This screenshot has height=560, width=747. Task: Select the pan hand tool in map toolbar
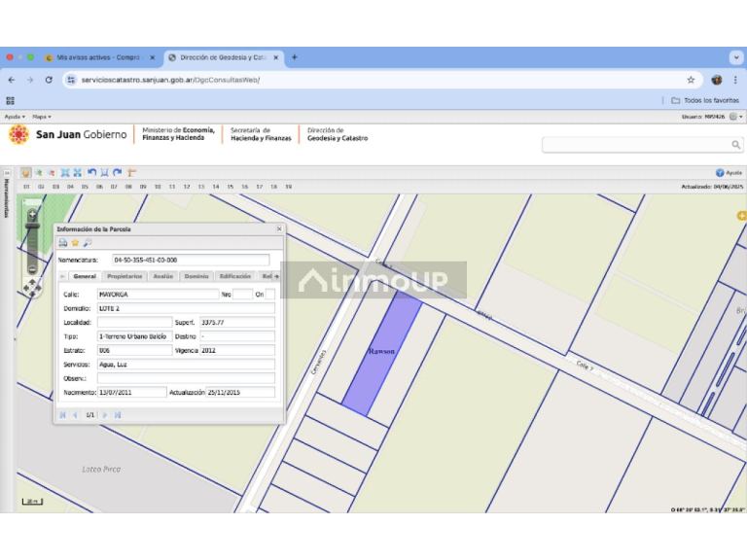[25, 173]
